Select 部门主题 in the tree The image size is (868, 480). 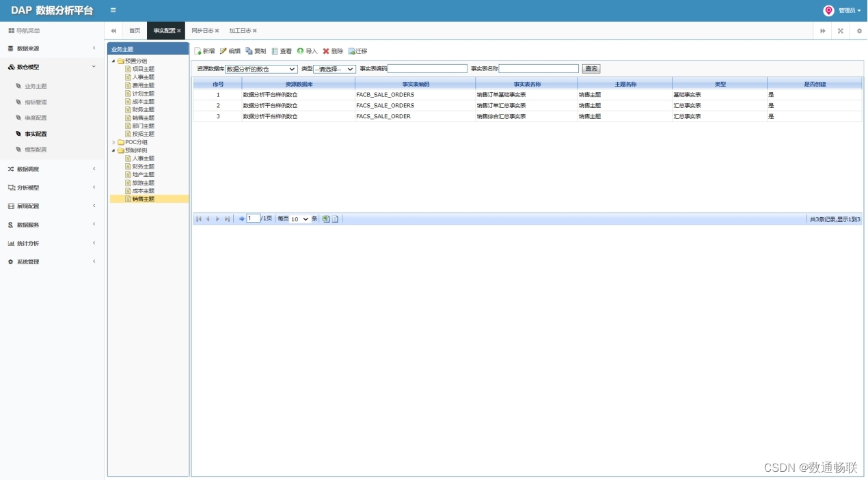(x=143, y=126)
